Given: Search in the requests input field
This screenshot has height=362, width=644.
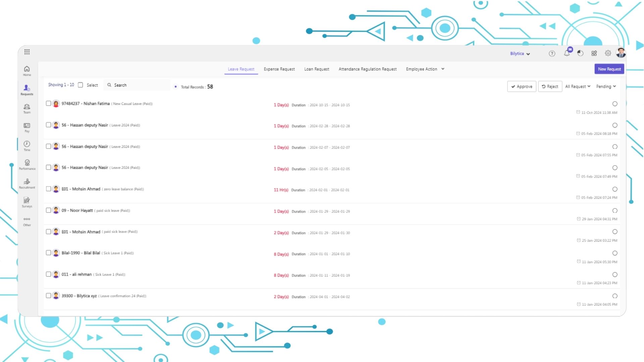Looking at the screenshot, I should (x=137, y=85).
